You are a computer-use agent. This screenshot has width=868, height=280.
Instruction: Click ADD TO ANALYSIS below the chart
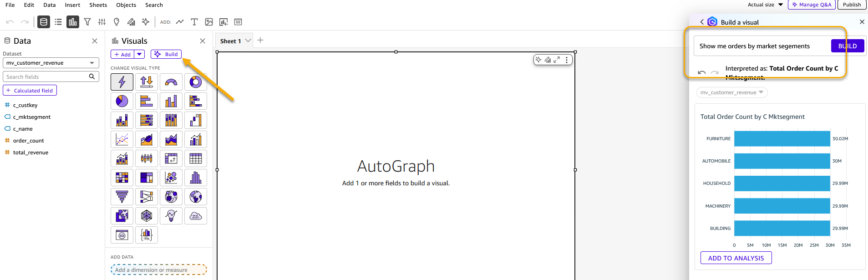click(x=736, y=258)
